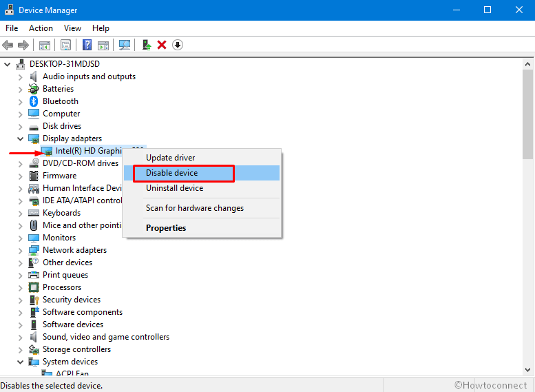Click the blue Help toolbar icon

tap(87, 45)
